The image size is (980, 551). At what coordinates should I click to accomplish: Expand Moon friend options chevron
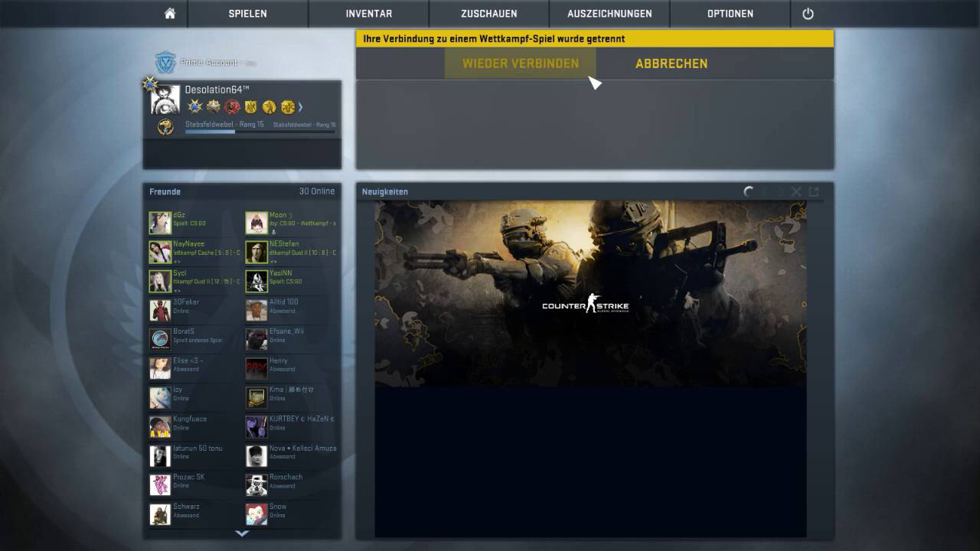[292, 216]
